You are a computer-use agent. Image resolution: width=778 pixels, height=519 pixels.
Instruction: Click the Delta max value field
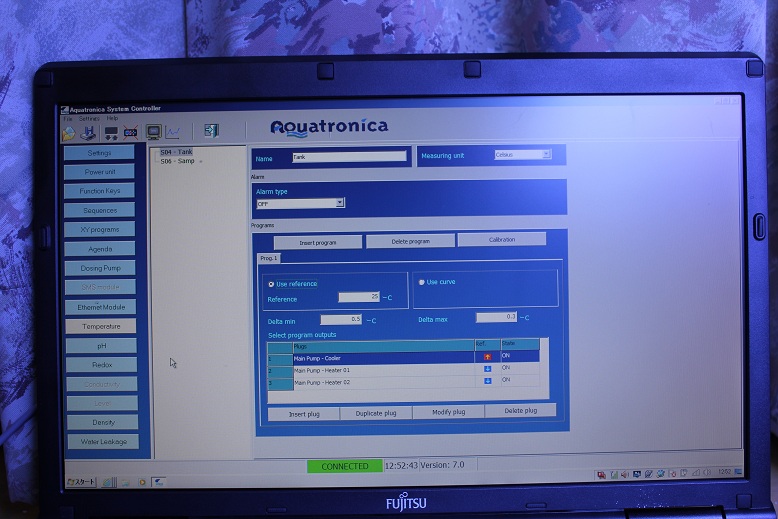pyautogui.click(x=496, y=317)
